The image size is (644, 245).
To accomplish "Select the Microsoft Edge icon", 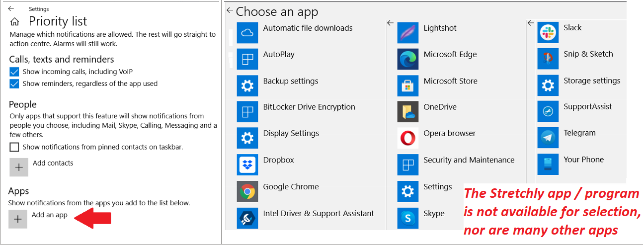I will [x=408, y=59].
